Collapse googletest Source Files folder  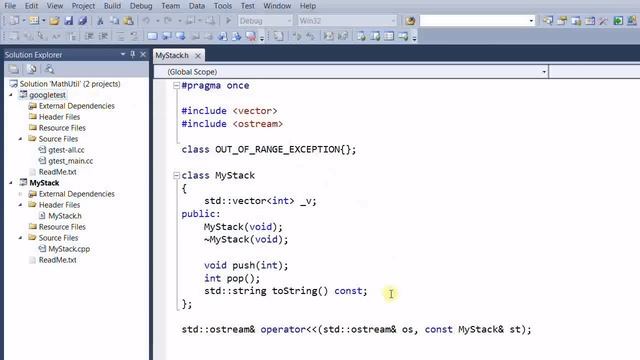(20, 139)
